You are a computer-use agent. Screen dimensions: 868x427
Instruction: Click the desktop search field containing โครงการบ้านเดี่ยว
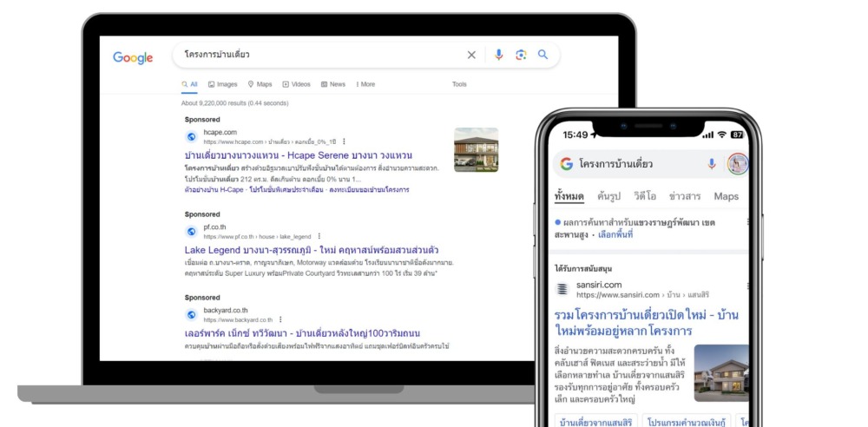366,55
